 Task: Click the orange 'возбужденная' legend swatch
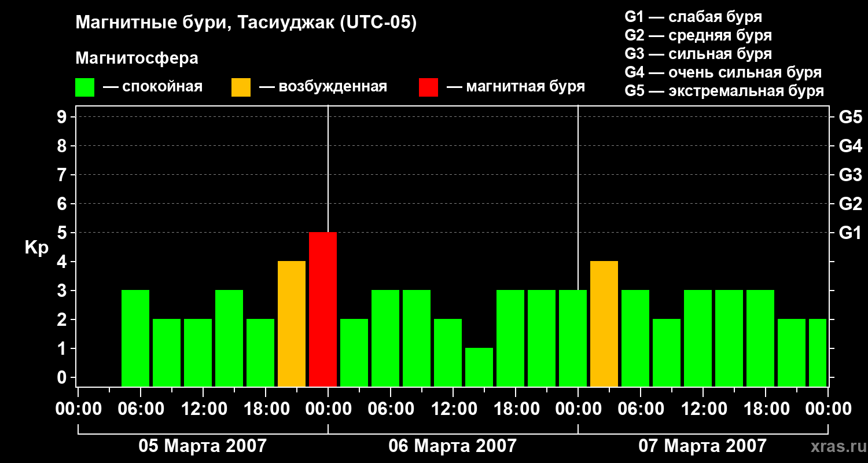click(241, 87)
